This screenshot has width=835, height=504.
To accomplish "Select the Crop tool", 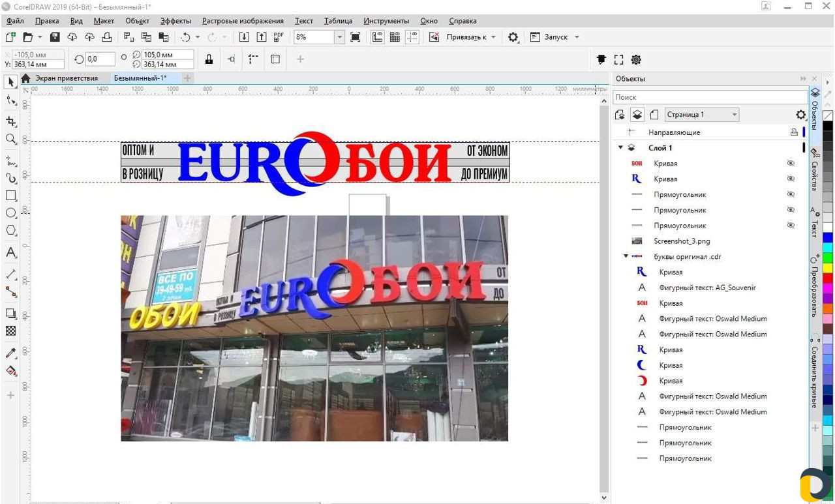I will click(x=10, y=121).
